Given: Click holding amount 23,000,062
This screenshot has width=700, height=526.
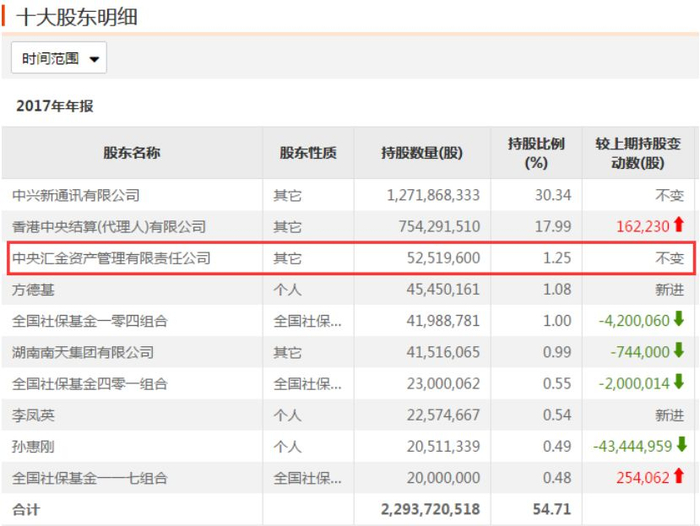Looking at the screenshot, I should (443, 384).
